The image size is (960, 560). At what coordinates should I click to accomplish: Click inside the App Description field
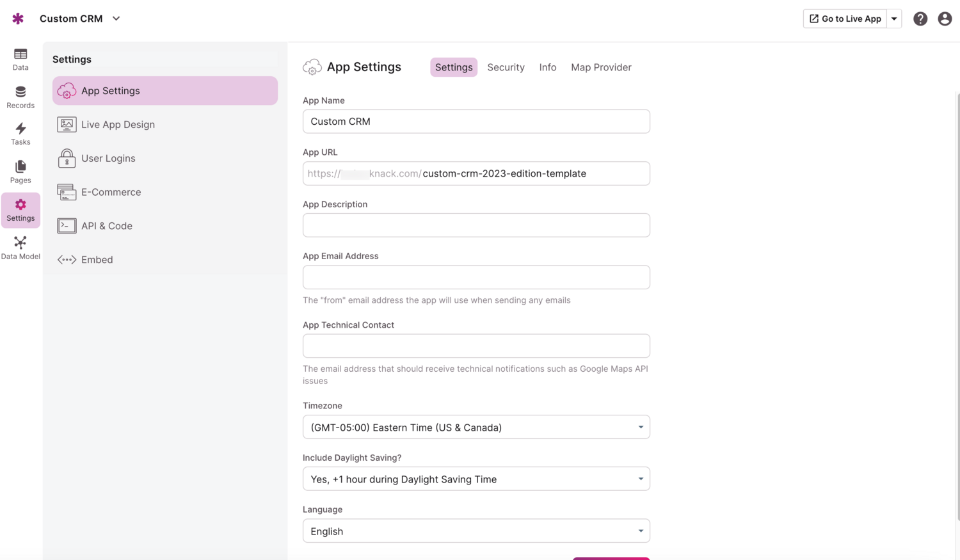(476, 225)
